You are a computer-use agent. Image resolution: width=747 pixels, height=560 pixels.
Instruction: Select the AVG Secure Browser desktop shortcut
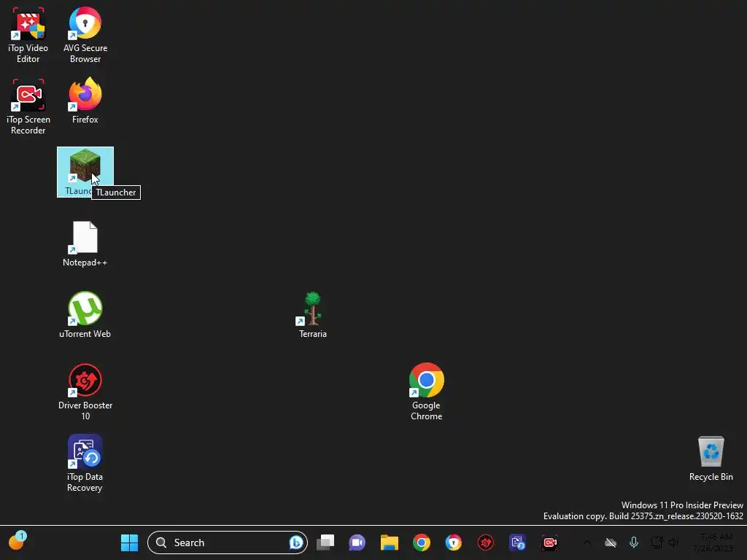[x=85, y=35]
